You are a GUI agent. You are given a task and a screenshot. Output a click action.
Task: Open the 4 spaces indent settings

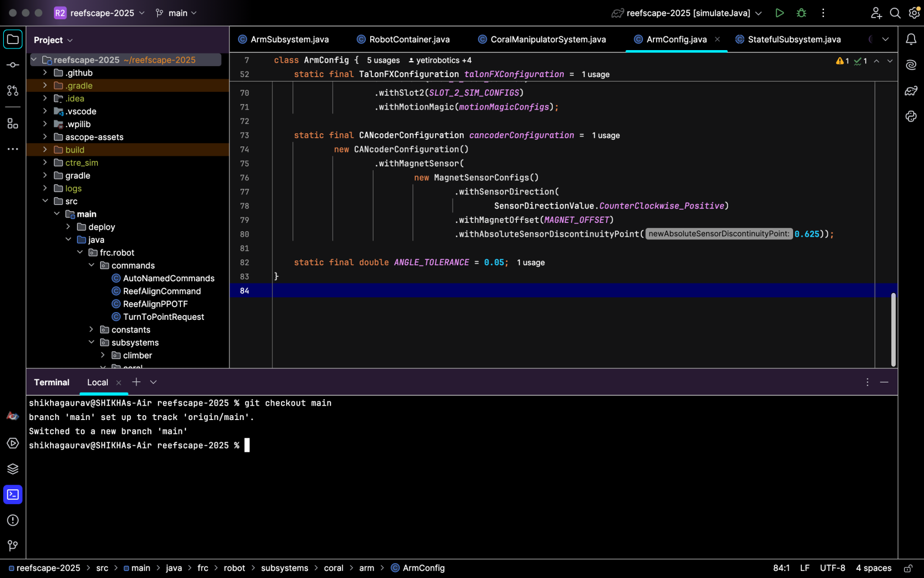873,568
